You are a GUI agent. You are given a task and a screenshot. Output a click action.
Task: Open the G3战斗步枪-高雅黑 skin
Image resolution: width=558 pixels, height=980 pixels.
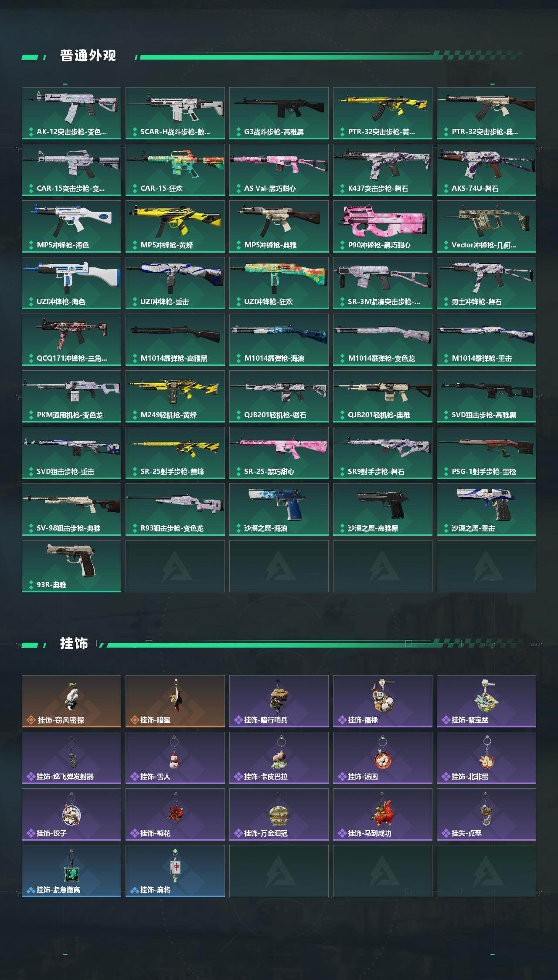[x=279, y=113]
